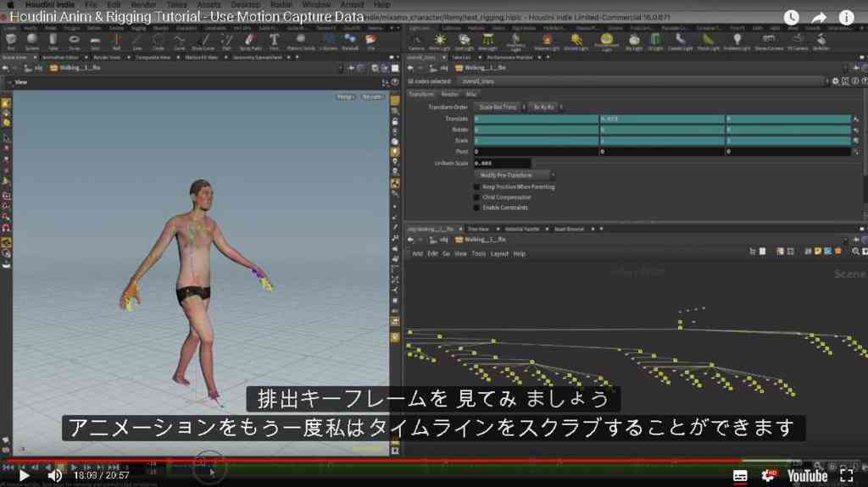
Task: Open the YouTube logo link
Action: [807, 475]
